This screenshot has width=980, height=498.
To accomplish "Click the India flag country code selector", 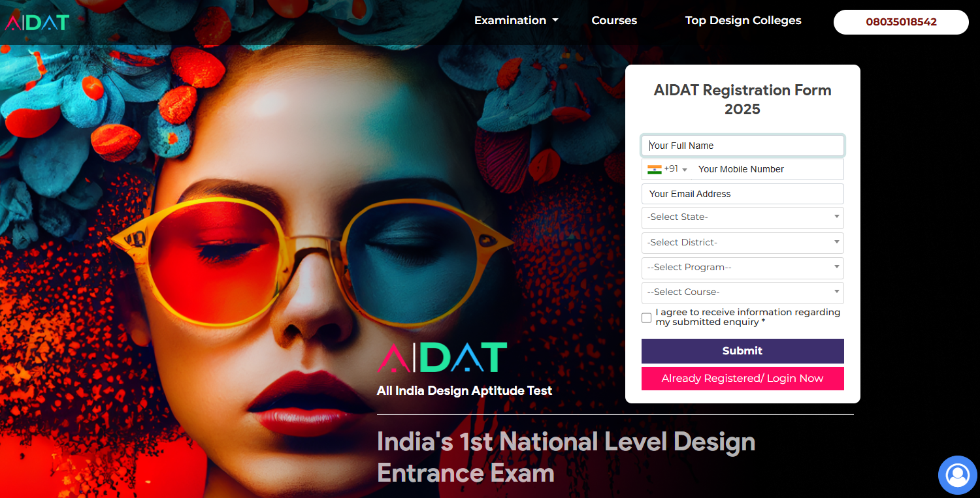I will point(667,169).
